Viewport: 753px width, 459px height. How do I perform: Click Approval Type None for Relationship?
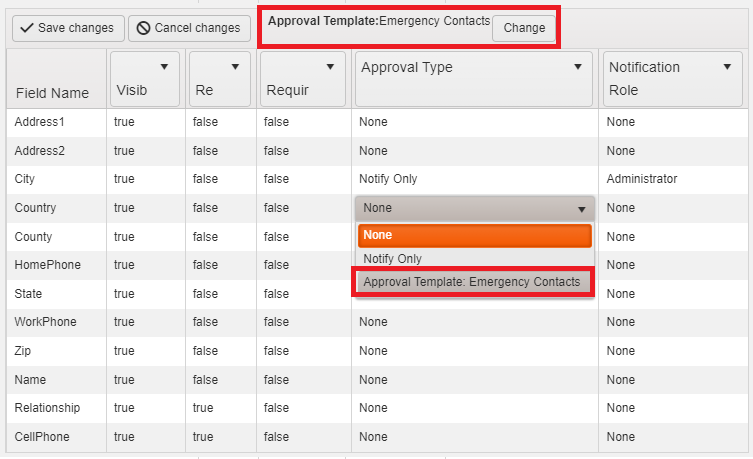(x=373, y=408)
